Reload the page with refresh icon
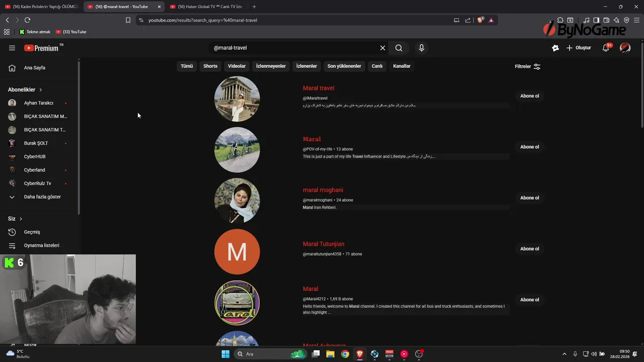The height and width of the screenshot is (362, 644). coord(27,20)
